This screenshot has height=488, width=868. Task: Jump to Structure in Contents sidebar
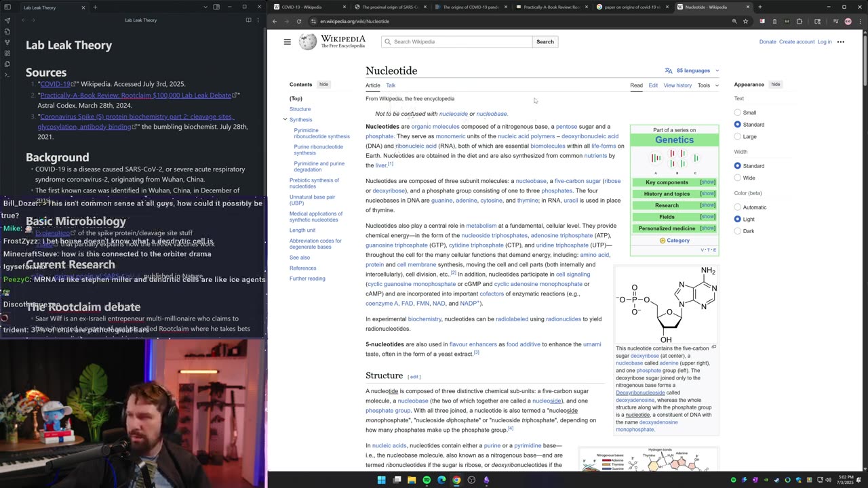tap(300, 109)
